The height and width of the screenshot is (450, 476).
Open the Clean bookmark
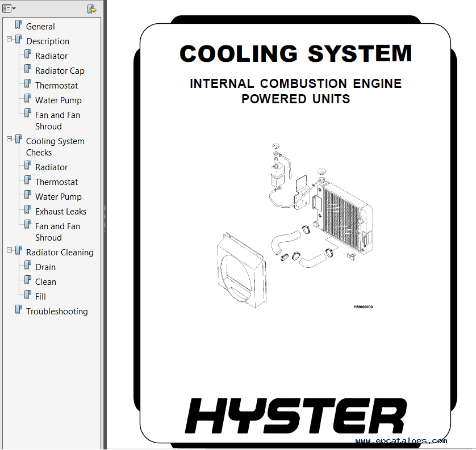point(45,282)
